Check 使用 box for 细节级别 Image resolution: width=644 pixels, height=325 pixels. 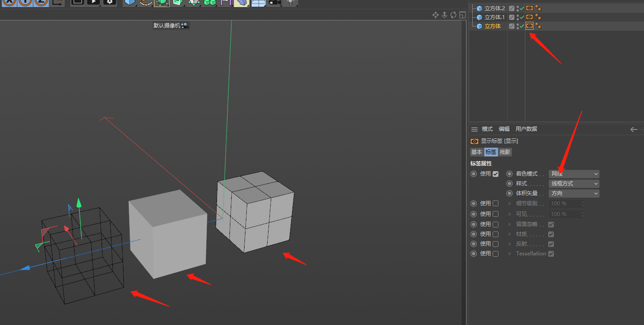click(496, 204)
